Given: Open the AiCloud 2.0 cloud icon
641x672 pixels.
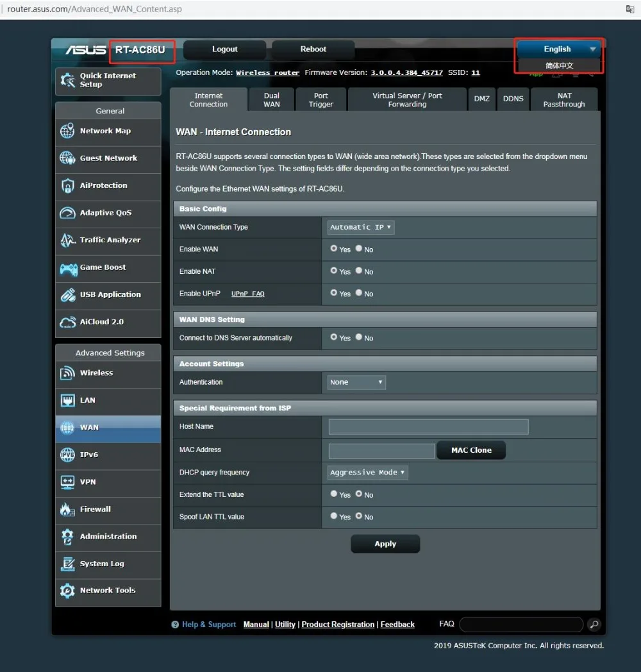Looking at the screenshot, I should (x=68, y=323).
